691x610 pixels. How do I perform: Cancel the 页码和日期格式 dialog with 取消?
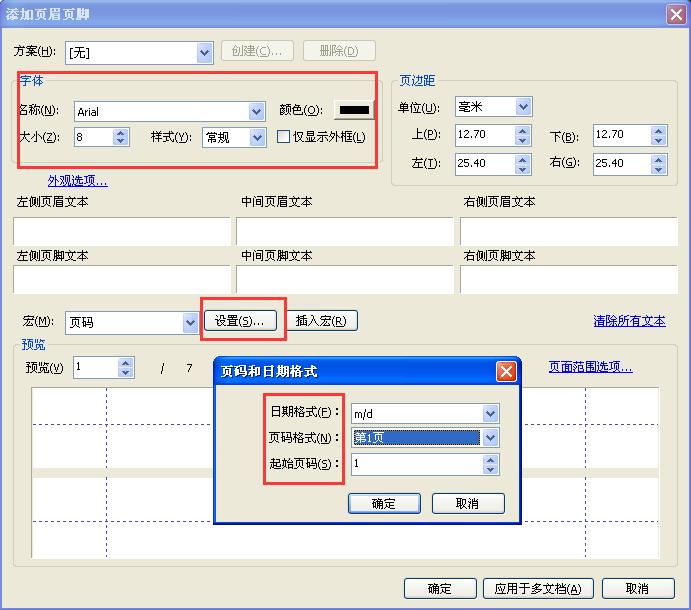coord(468,503)
